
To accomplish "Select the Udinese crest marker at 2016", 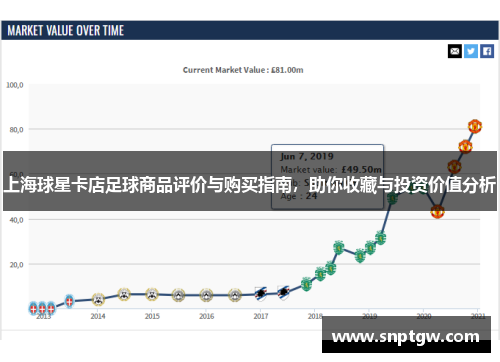I will tap(206, 295).
